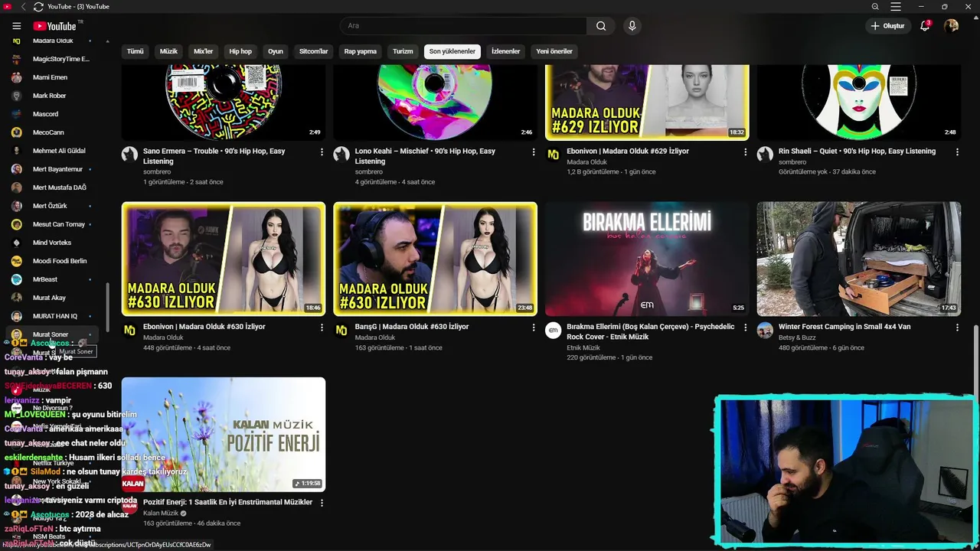
Task: Select the Sitcom'lar filter chip
Action: point(314,51)
